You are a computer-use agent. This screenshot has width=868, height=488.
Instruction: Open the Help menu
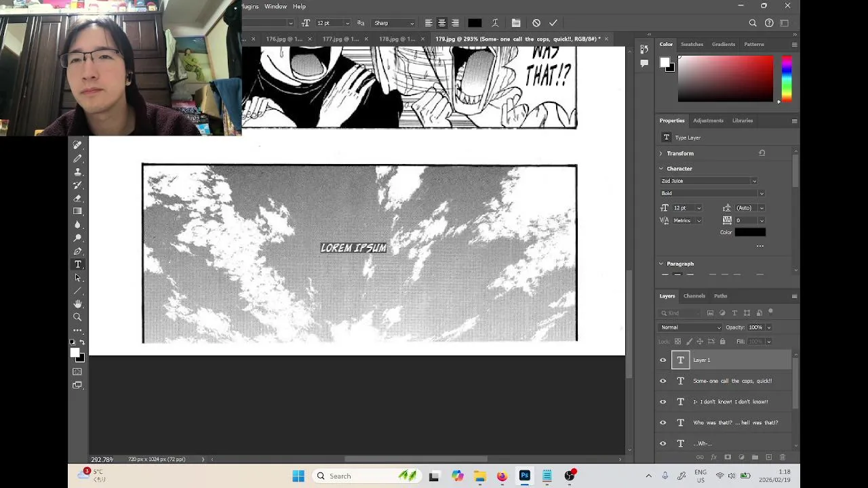point(299,6)
